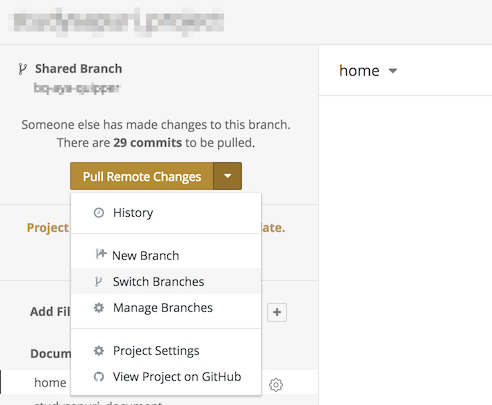Click the Switch Branches fork icon
The image size is (492, 405).
point(98,282)
